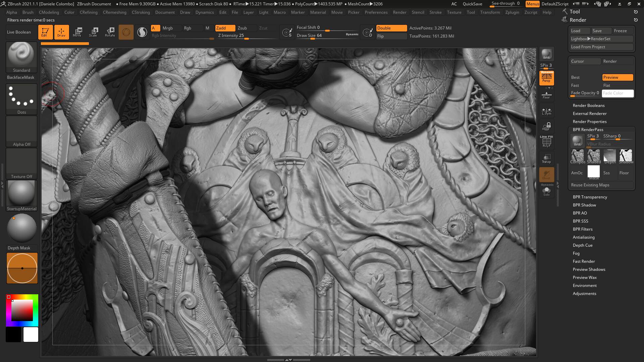This screenshot has height=362, width=644.
Task: Click Lightbox RenderSet button
Action: (x=602, y=39)
